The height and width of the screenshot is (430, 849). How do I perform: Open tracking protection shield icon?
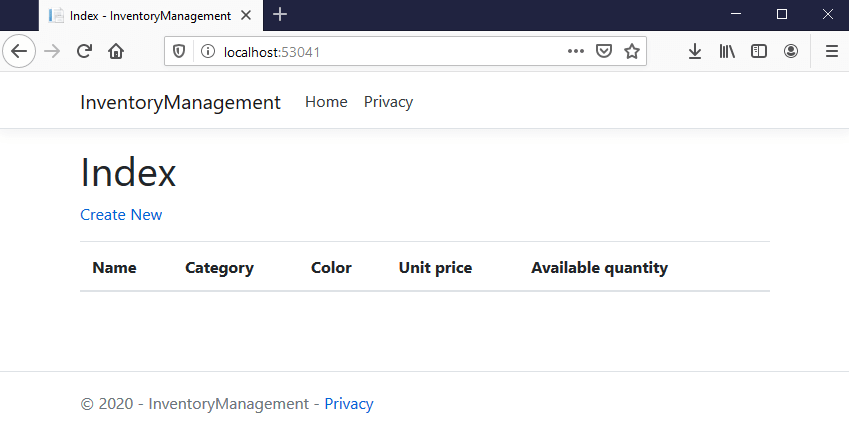tap(180, 51)
